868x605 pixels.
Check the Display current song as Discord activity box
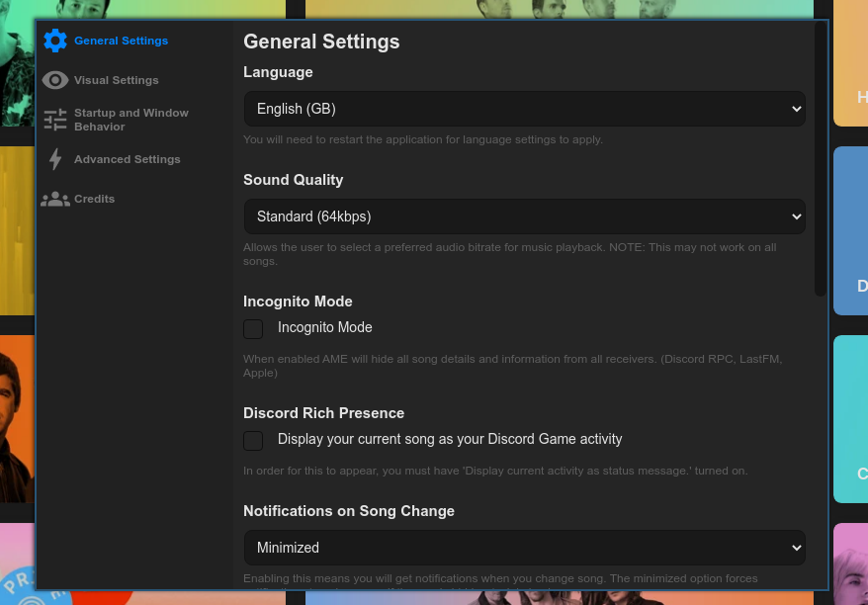click(253, 440)
